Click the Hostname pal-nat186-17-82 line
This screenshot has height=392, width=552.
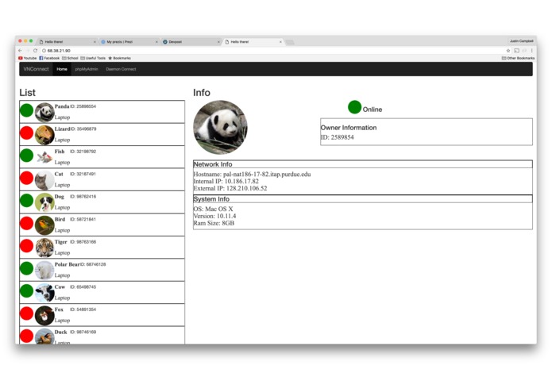coord(252,174)
